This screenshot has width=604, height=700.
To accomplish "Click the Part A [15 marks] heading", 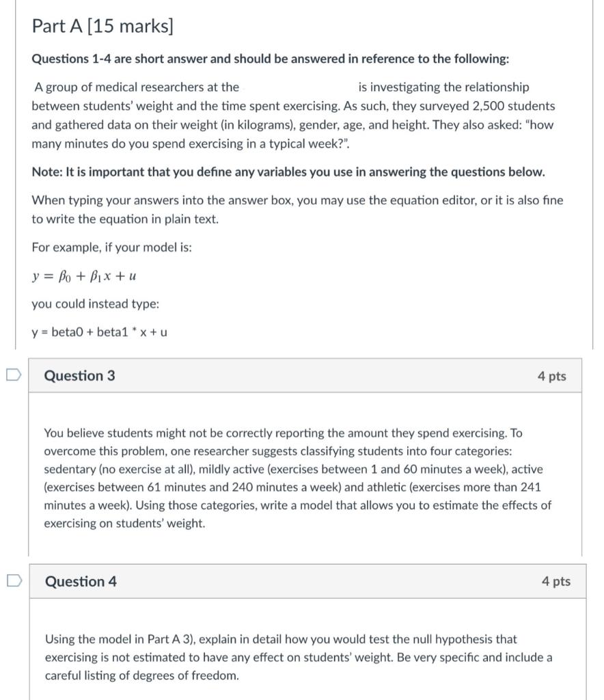I will tap(101, 26).
